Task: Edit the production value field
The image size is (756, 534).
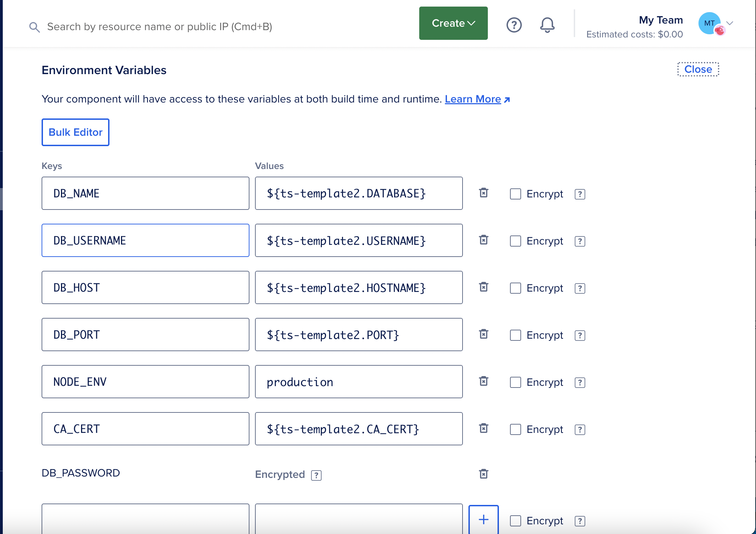Action: [x=359, y=382]
